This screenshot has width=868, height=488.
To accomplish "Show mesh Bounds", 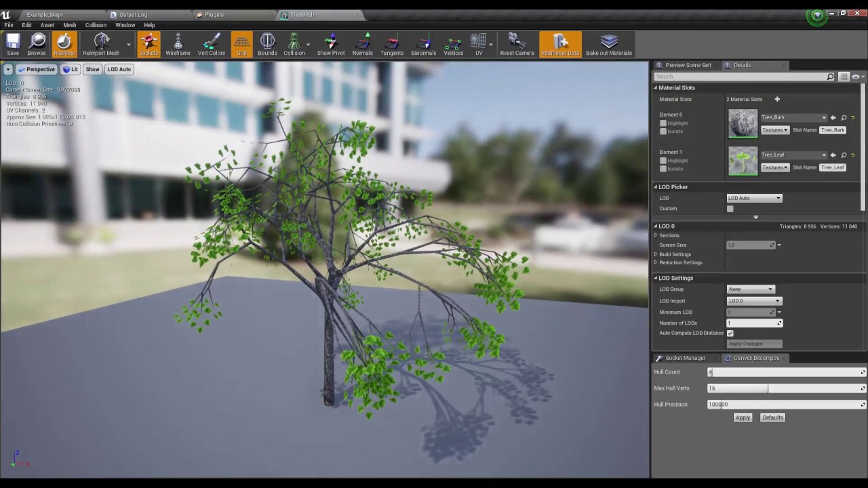I will [267, 45].
